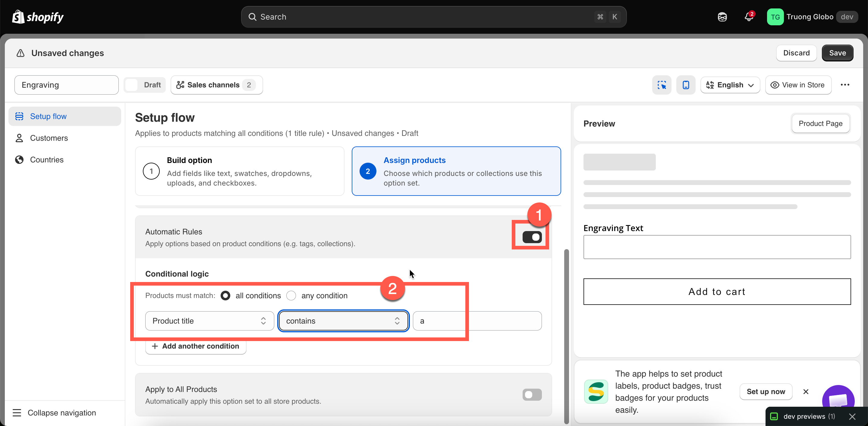Select the any condition radio
The height and width of the screenshot is (426, 868).
point(291,295)
